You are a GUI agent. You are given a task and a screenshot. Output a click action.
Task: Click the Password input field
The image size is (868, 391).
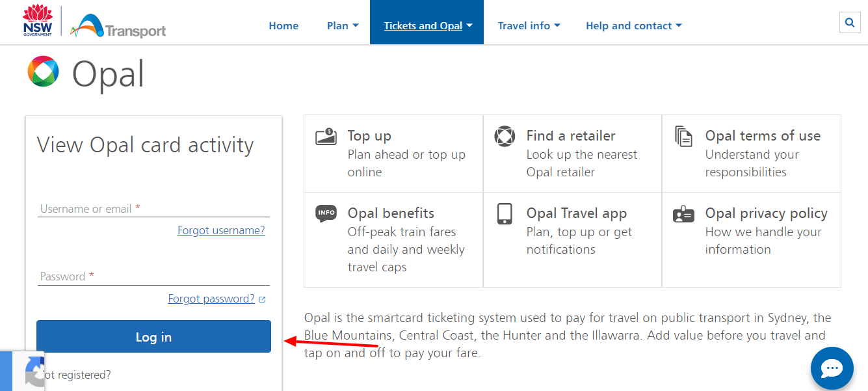click(153, 276)
